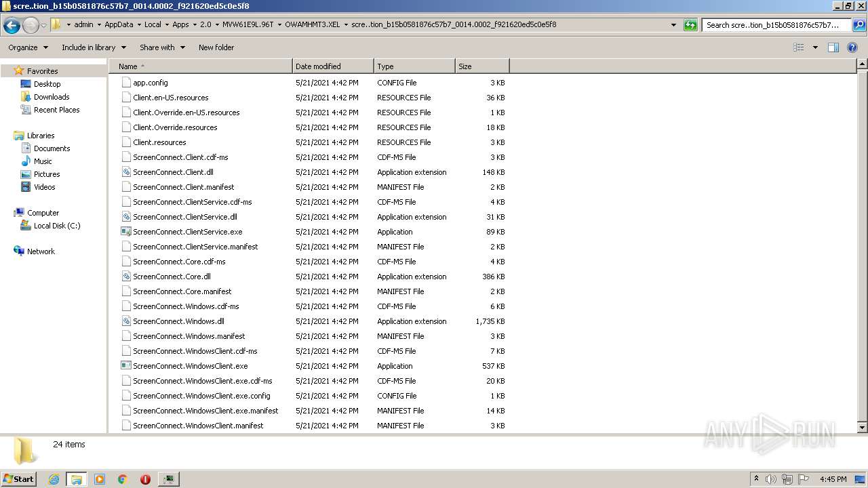Click Local in the address breadcrumb
The image size is (868, 488).
pyautogui.click(x=153, y=24)
